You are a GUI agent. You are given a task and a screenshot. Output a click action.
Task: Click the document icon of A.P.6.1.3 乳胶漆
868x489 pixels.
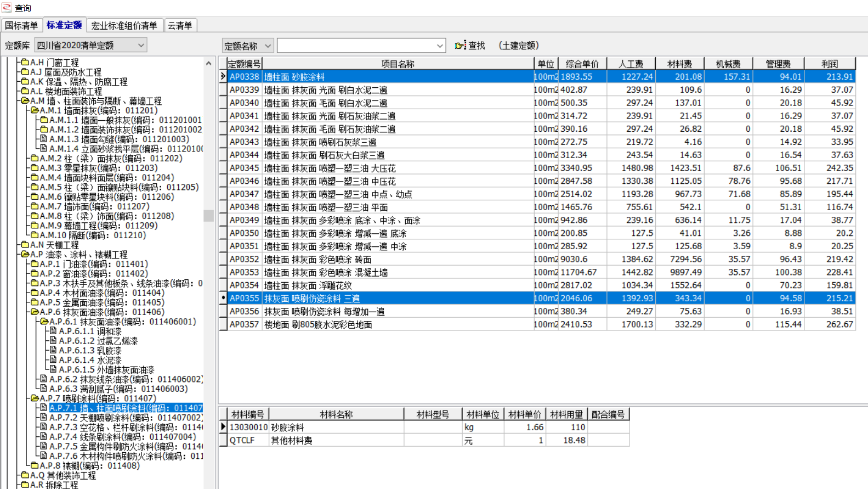pyautogui.click(x=54, y=350)
